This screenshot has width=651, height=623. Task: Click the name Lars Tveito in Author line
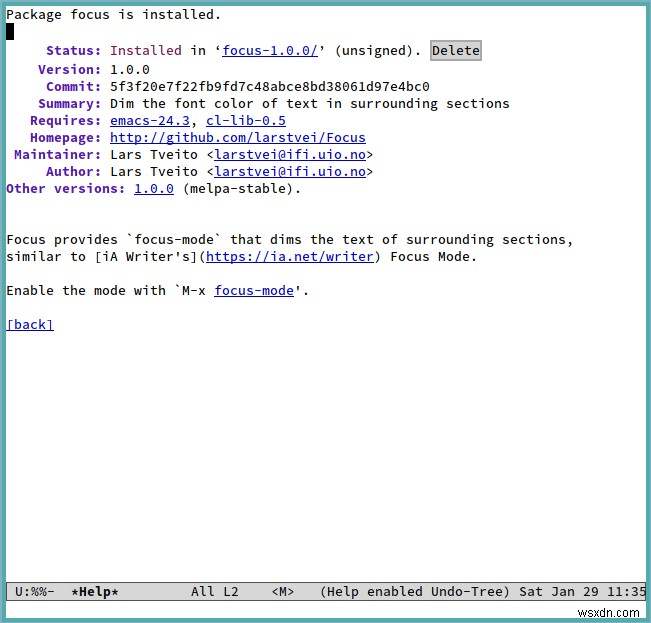click(x=154, y=172)
